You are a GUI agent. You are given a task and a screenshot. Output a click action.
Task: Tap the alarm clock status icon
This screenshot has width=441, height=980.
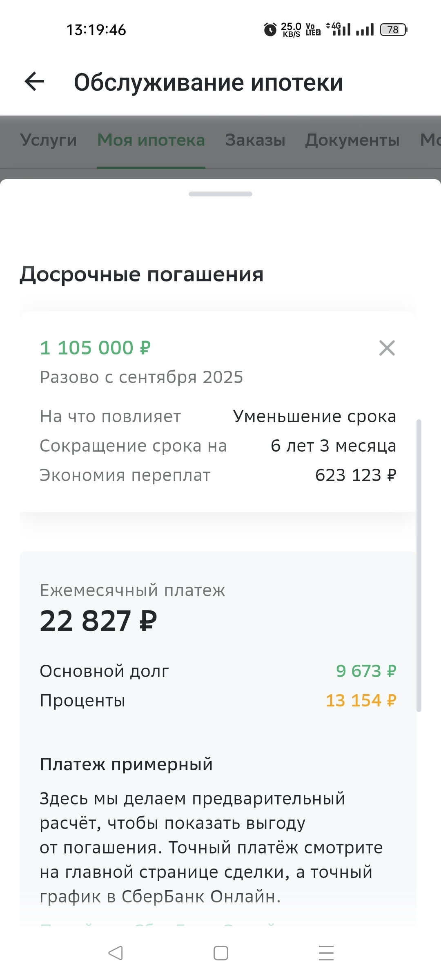coord(270,30)
